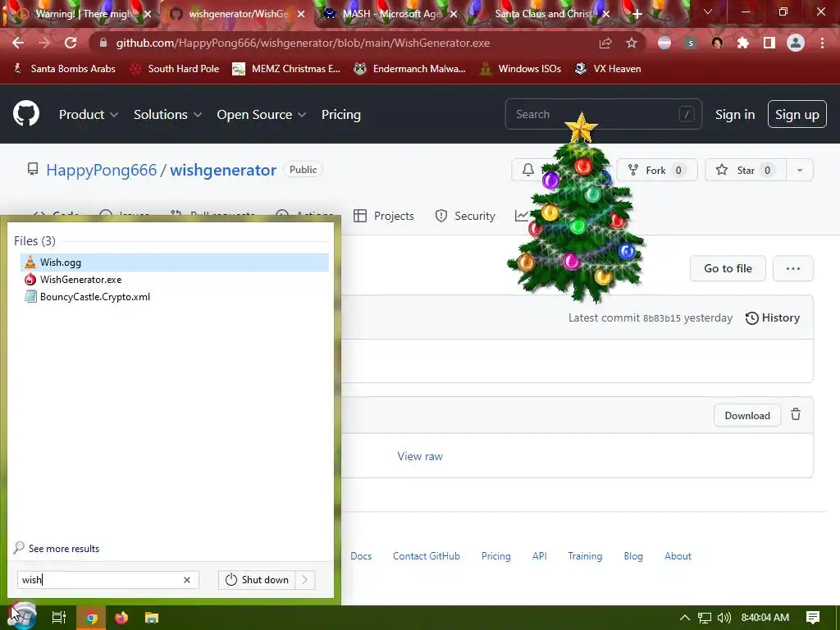Open the HappyPong666 user link
Screen dimensions: 840x630
[101, 170]
